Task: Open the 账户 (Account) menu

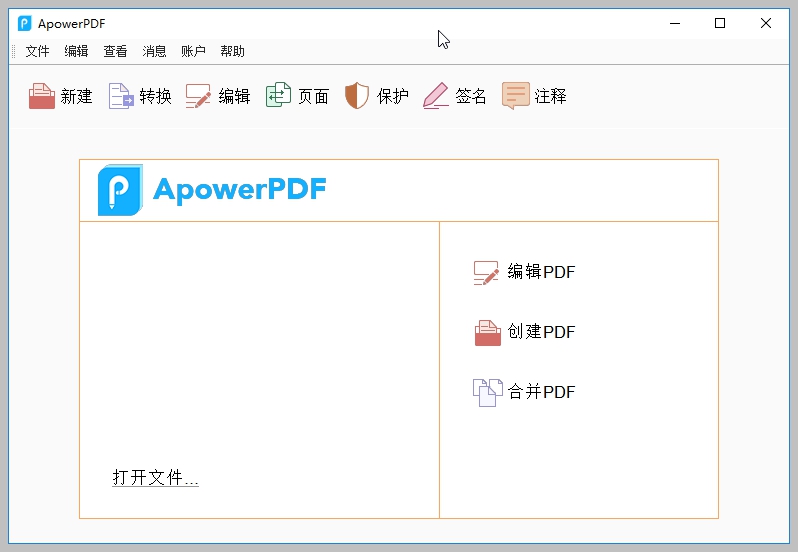Action: click(x=193, y=52)
